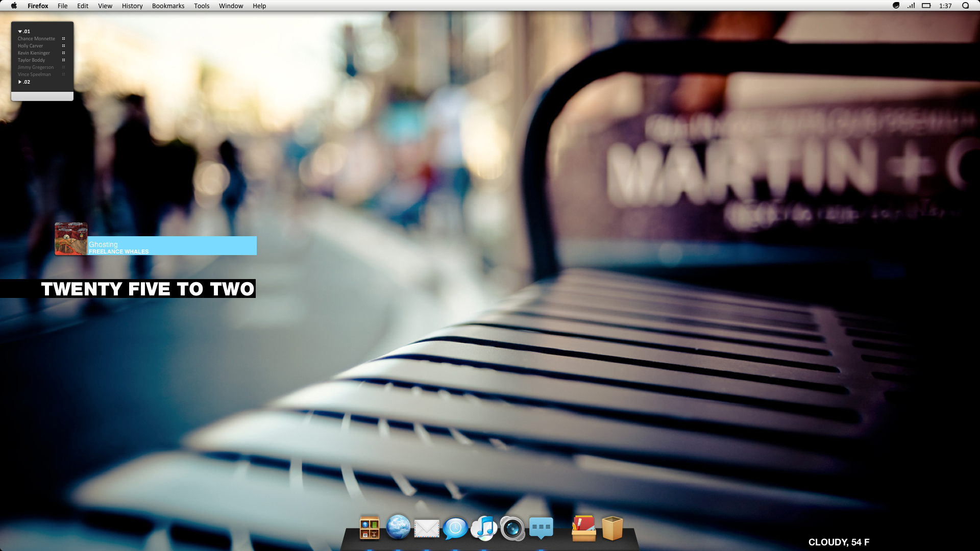
Task: Click the CLOUDY, 54 F weather widget
Action: point(839,542)
